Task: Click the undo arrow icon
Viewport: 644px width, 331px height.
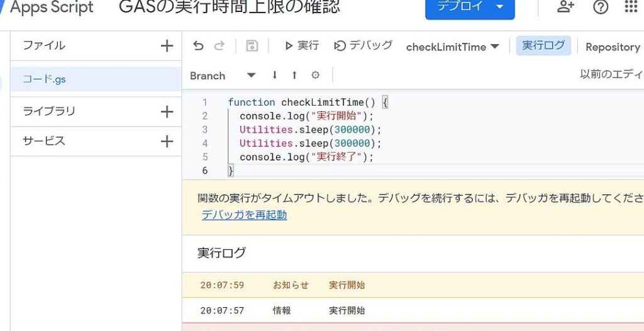Action: click(x=198, y=46)
